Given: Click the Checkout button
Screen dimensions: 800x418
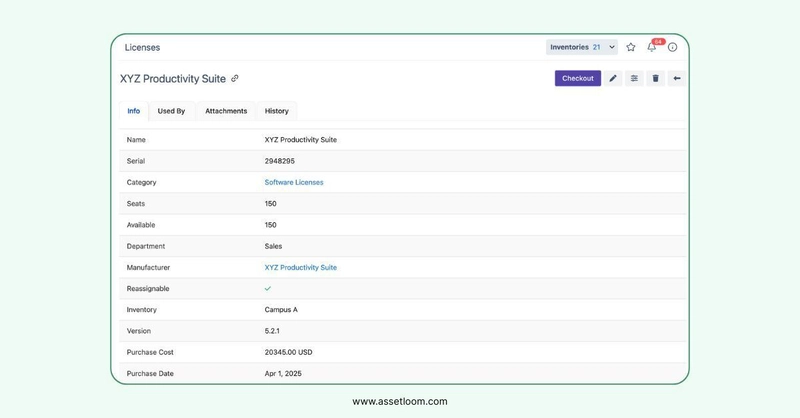Looking at the screenshot, I should [578, 78].
